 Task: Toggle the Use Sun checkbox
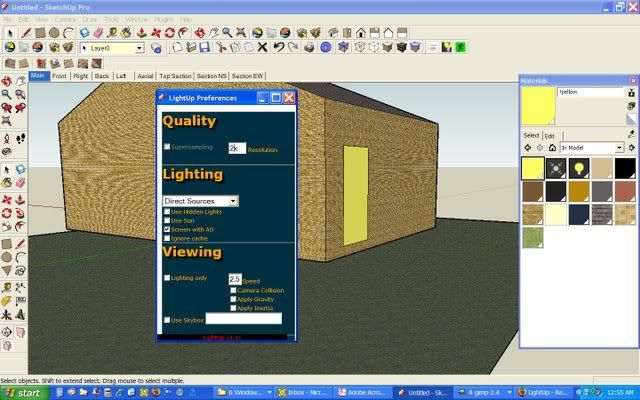[167, 220]
